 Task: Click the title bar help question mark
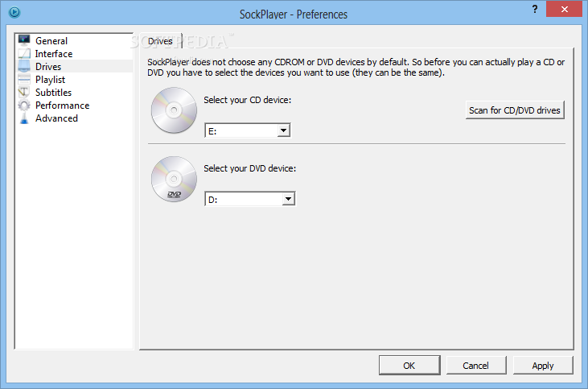coord(512,9)
